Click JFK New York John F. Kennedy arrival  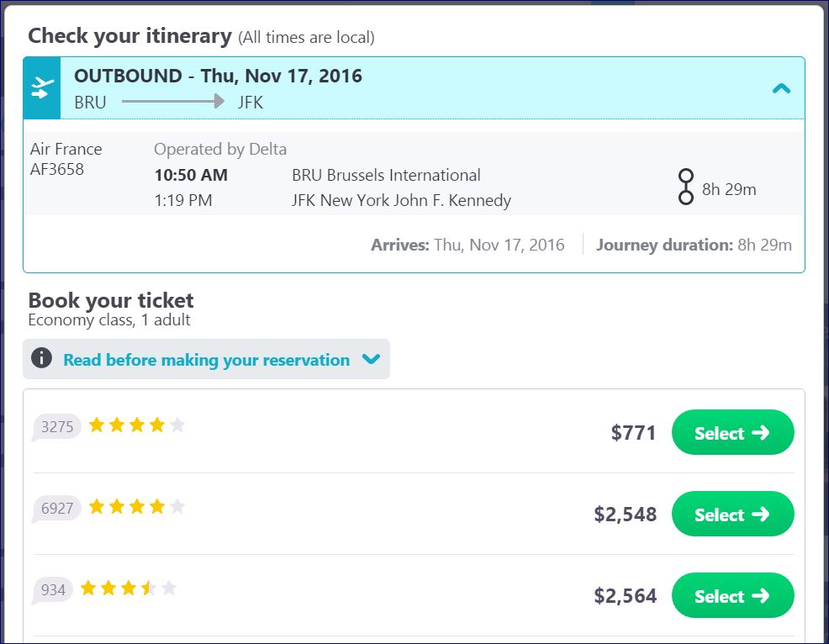pyautogui.click(x=401, y=201)
